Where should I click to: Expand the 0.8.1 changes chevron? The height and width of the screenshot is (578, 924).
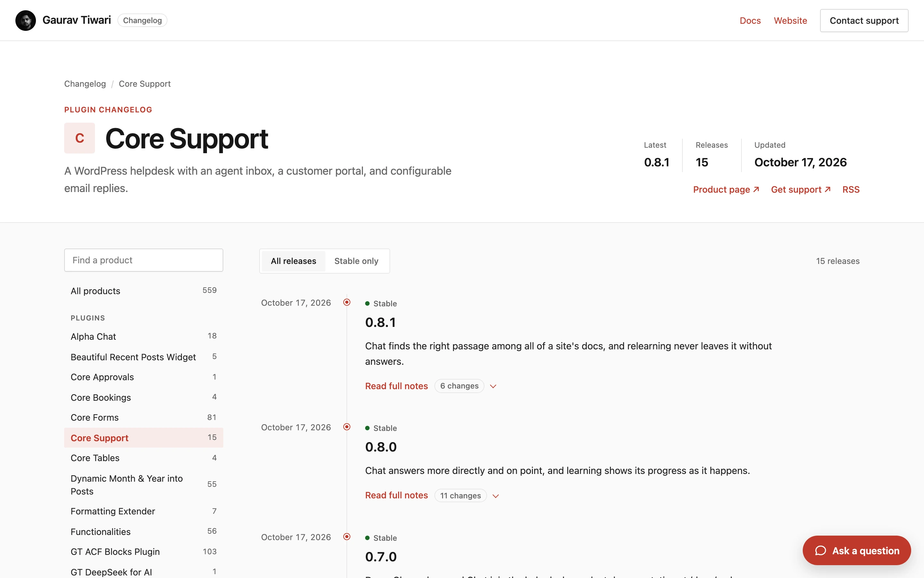click(493, 386)
